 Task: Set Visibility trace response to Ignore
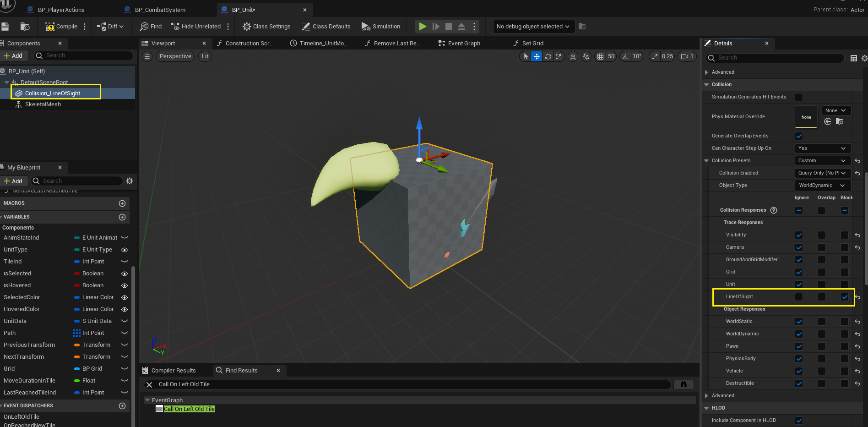pos(799,235)
